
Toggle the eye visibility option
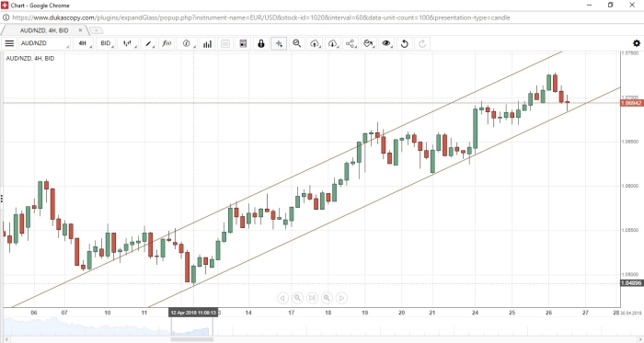pyautogui.click(x=386, y=43)
